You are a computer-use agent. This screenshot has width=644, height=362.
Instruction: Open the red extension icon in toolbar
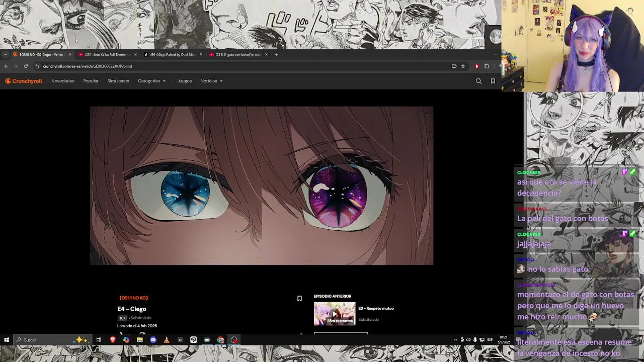coord(476,66)
